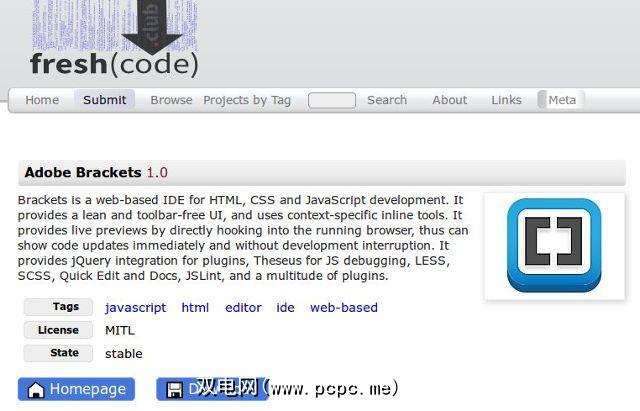This screenshot has height=411, width=640.
Task: Open Projects by Tag page
Action: tap(247, 100)
